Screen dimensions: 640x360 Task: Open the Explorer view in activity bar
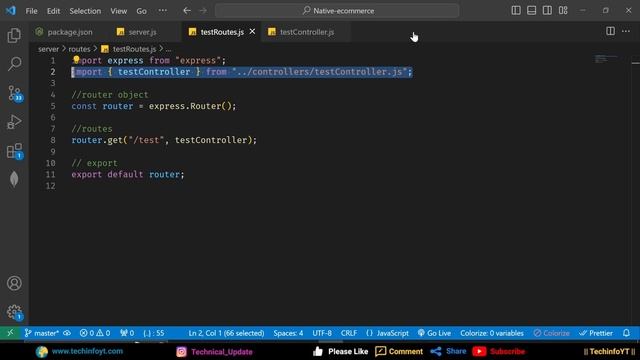[14, 36]
